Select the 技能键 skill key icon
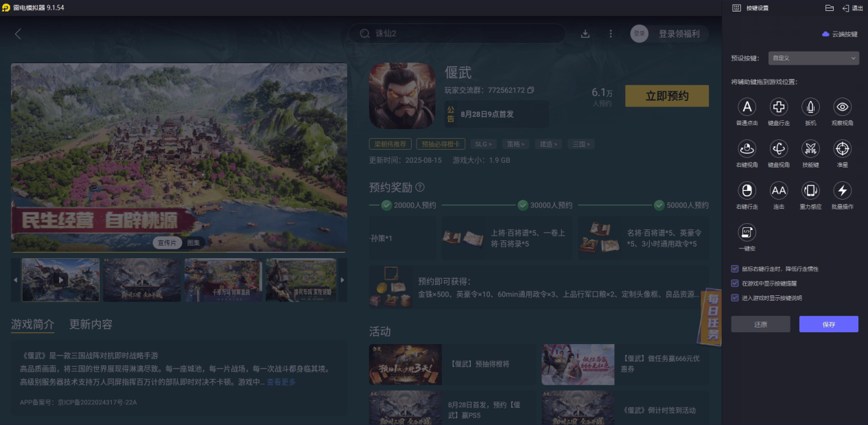The height and width of the screenshot is (425, 868). 810,149
